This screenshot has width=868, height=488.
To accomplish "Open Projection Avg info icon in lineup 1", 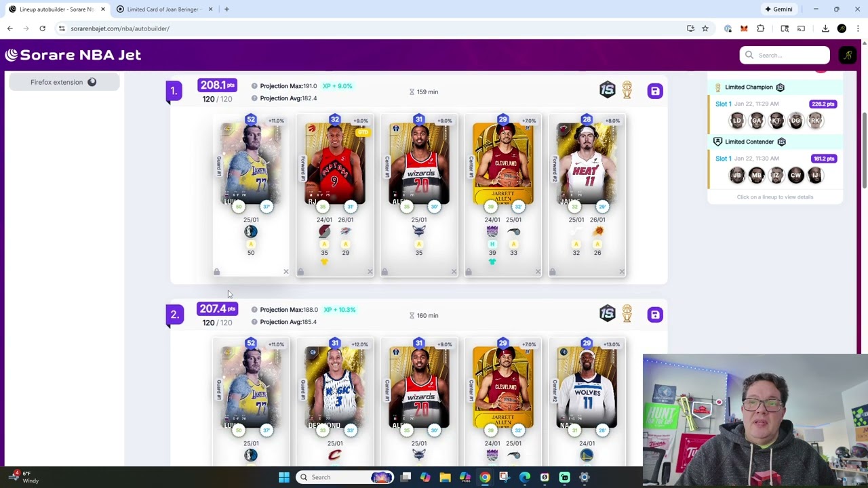I will point(254,98).
